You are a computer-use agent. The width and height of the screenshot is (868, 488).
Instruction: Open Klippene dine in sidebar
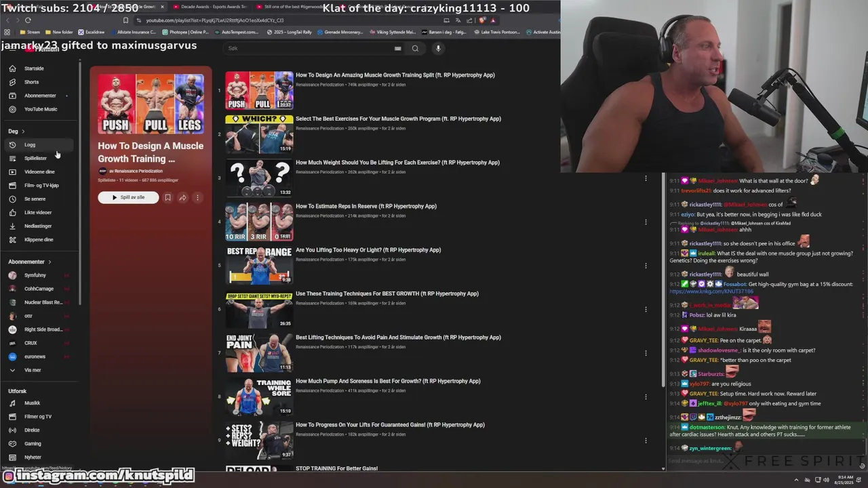[x=39, y=239]
